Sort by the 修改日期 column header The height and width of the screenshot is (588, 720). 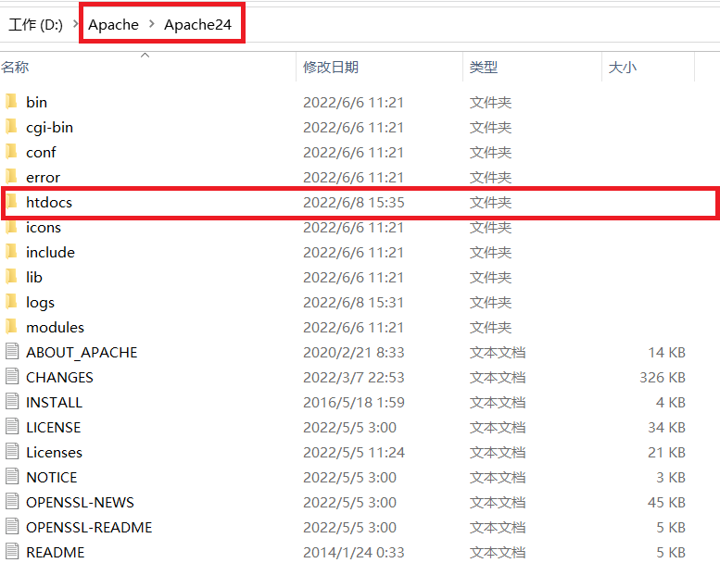[x=331, y=67]
